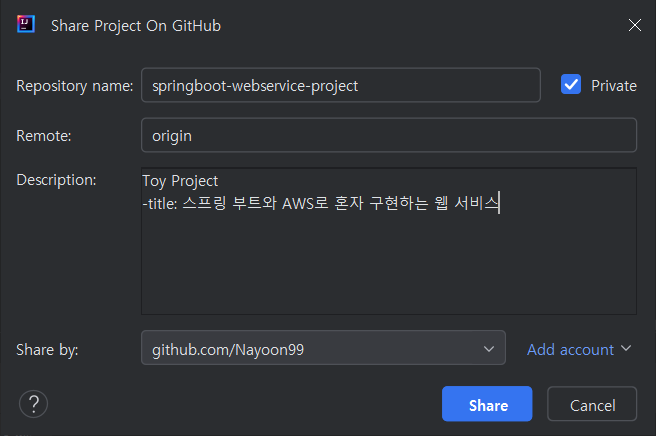The image size is (656, 436).
Task: Click the Repository name label
Action: click(74, 86)
